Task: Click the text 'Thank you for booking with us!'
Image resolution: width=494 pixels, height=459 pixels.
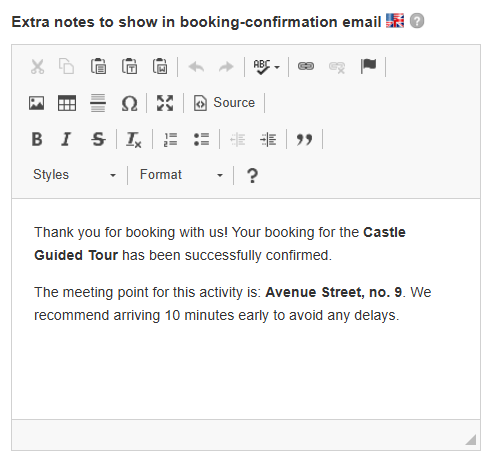Action: click(x=131, y=232)
